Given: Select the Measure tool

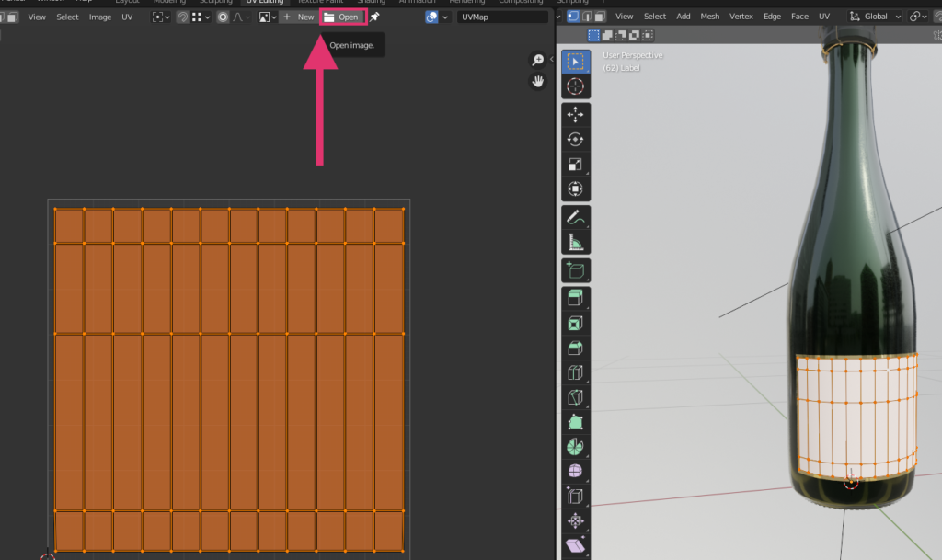Looking at the screenshot, I should [576, 243].
